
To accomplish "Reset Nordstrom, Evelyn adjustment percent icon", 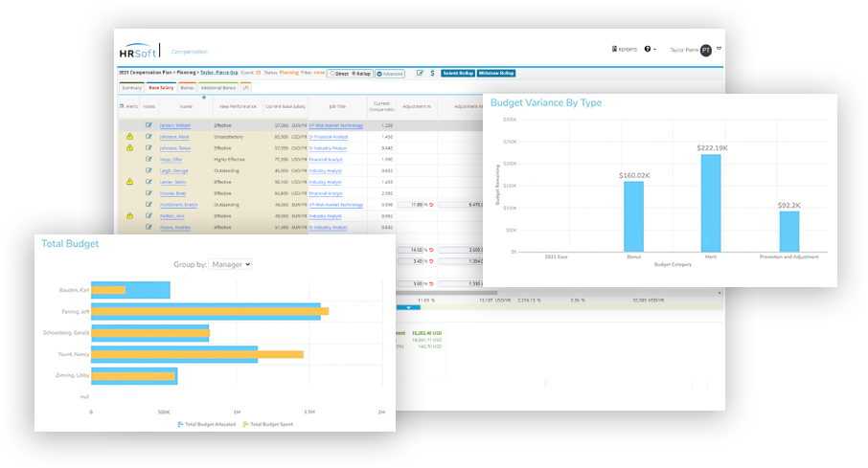I will (431, 205).
